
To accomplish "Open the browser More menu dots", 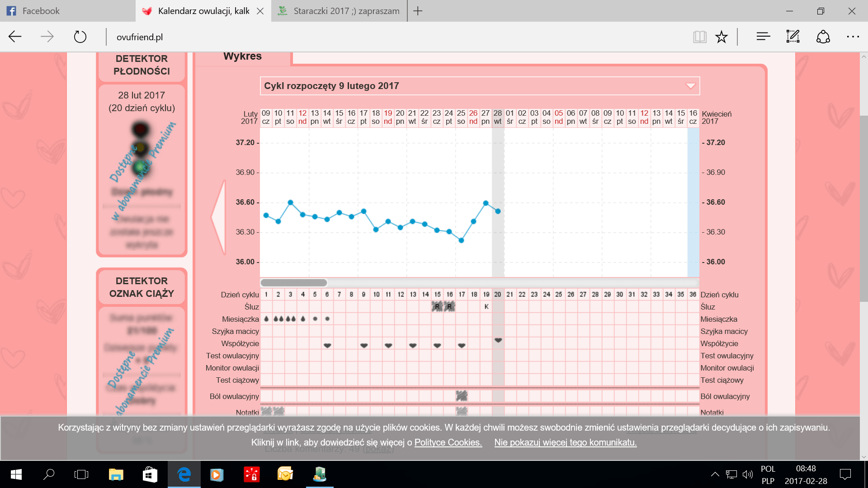I will (853, 37).
